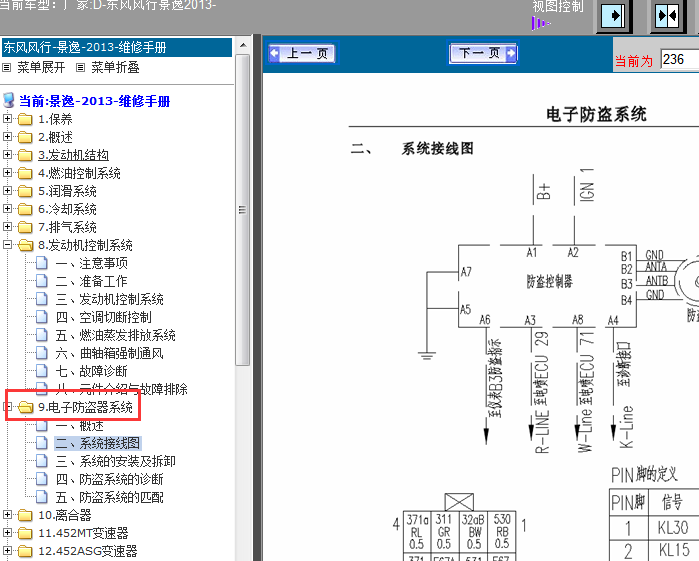This screenshot has height=561, width=699.
Task: Expand the 7.排气系统 folder
Action: click(7, 227)
